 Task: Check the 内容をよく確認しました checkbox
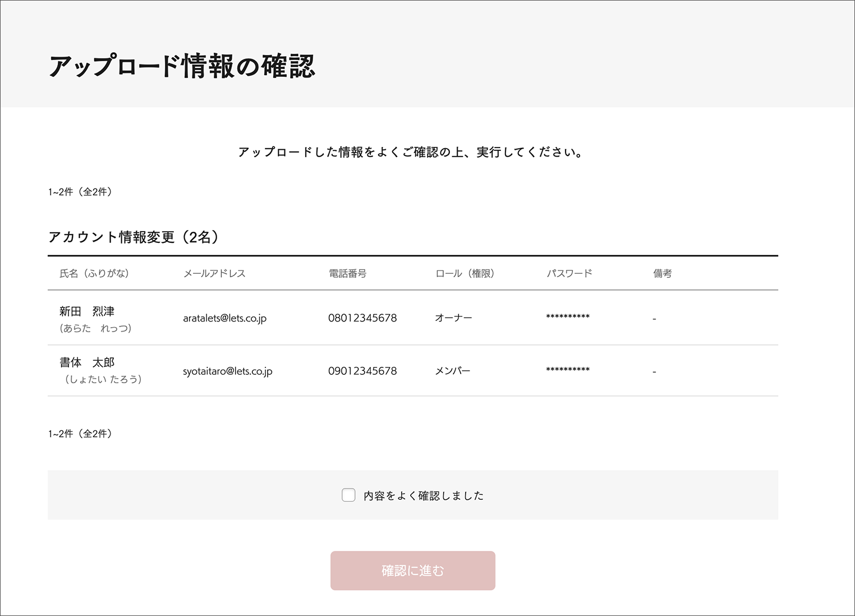point(348,495)
